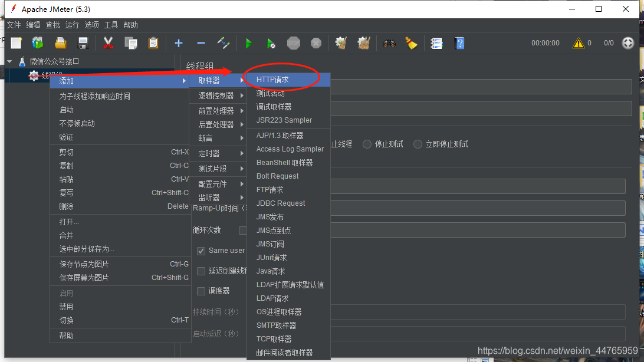This screenshot has height=362, width=644.
Task: Open the 运行 menu
Action: (x=72, y=25)
